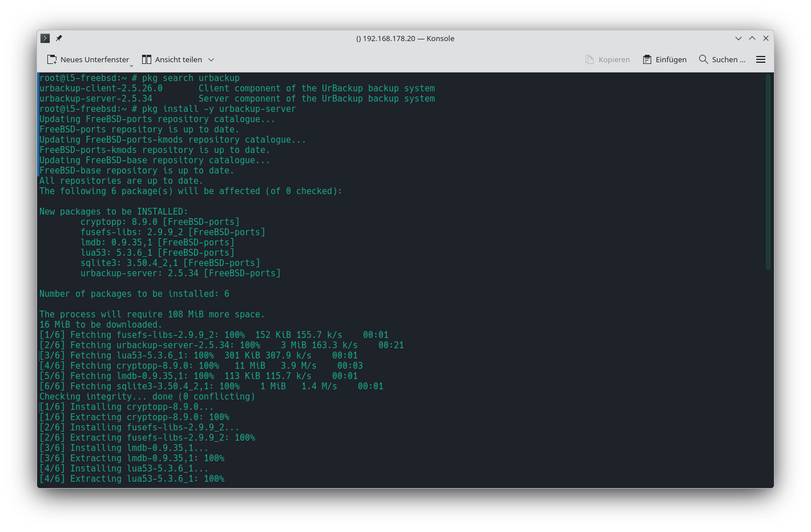Click the 'urbackup-server: 2.5.34 [FreeBSD-ports]' package line
The image size is (811, 532).
point(180,273)
